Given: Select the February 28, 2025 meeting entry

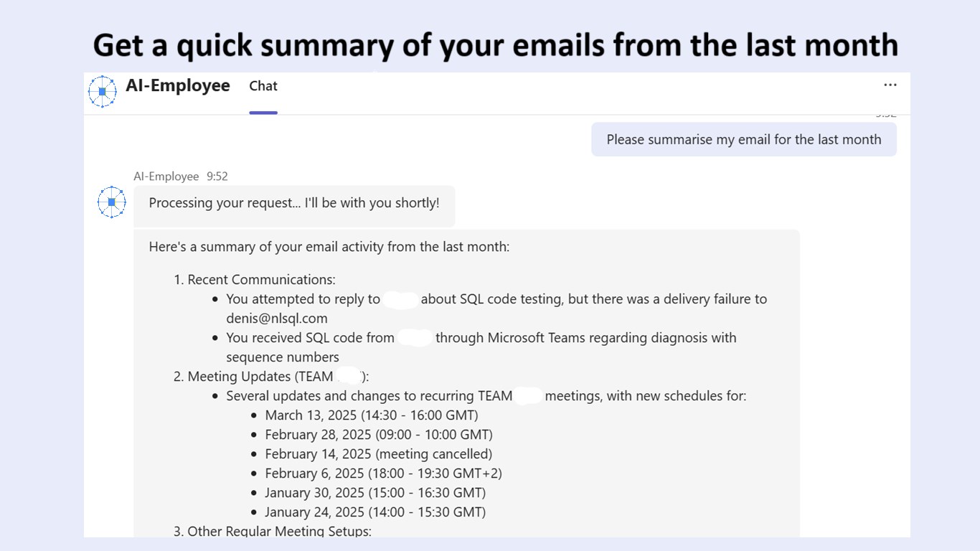Looking at the screenshot, I should coord(378,435).
